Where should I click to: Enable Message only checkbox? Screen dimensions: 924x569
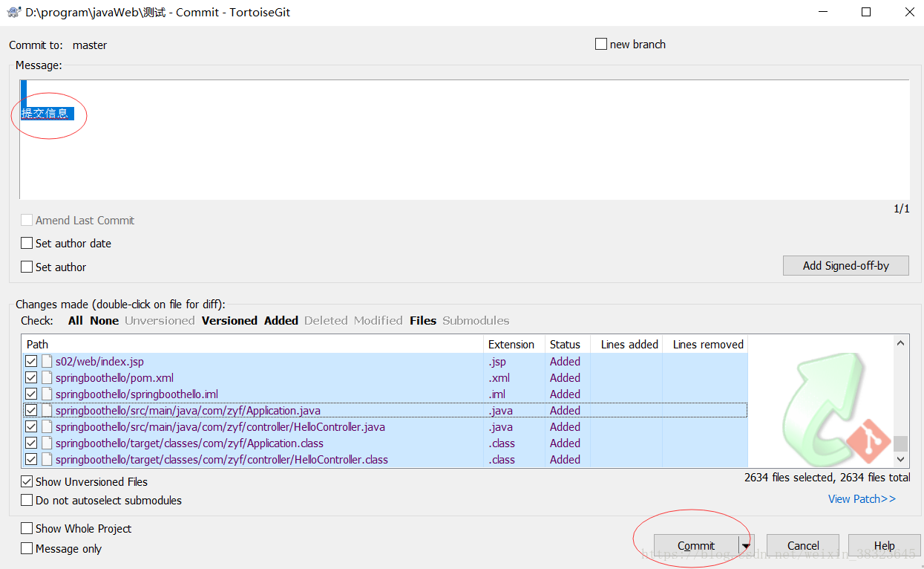coord(27,549)
